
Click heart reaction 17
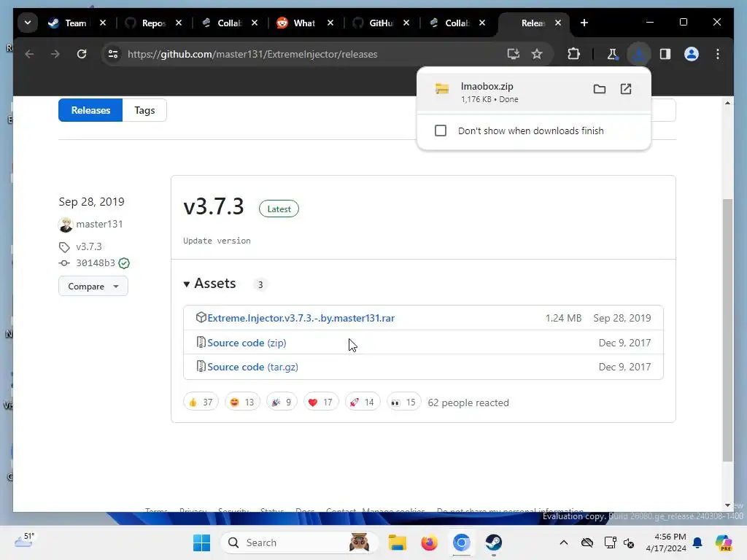(x=321, y=402)
